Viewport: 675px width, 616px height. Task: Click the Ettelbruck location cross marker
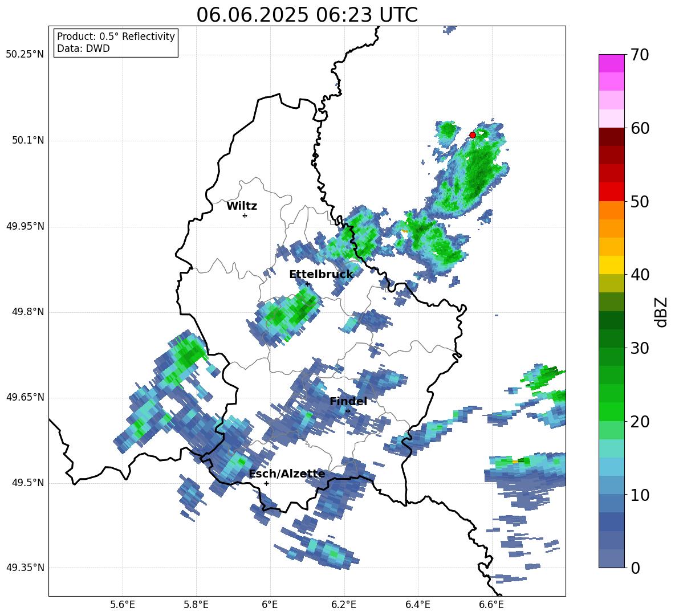coord(307,284)
